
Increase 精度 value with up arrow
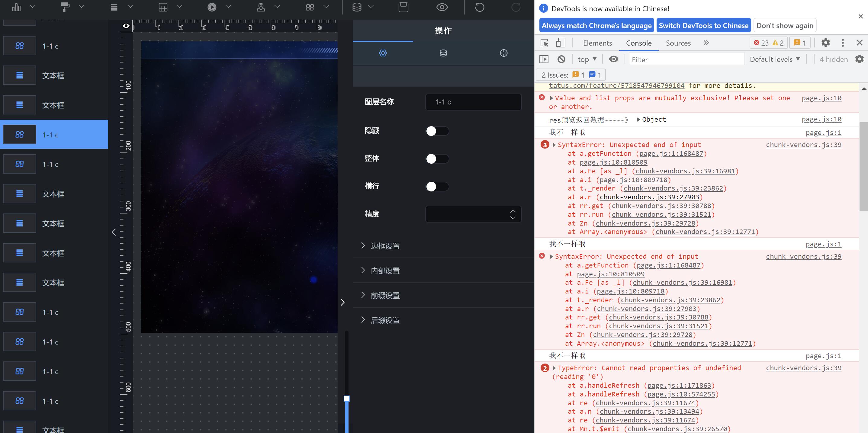[x=513, y=211]
